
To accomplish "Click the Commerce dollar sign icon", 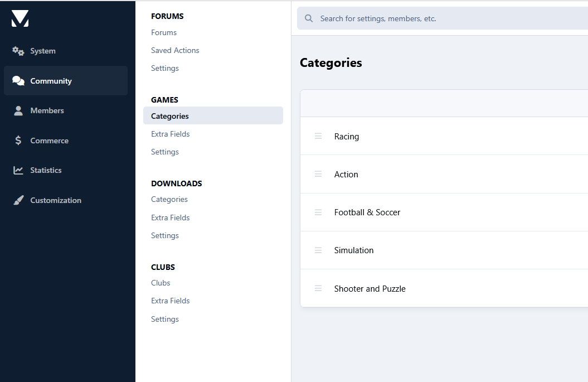I will click(18, 141).
